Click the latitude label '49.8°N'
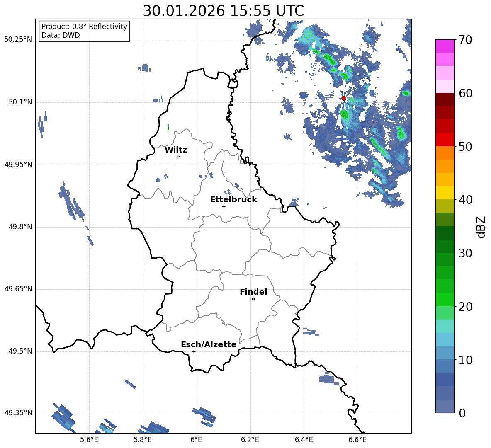The image size is (491, 448). (x=20, y=227)
